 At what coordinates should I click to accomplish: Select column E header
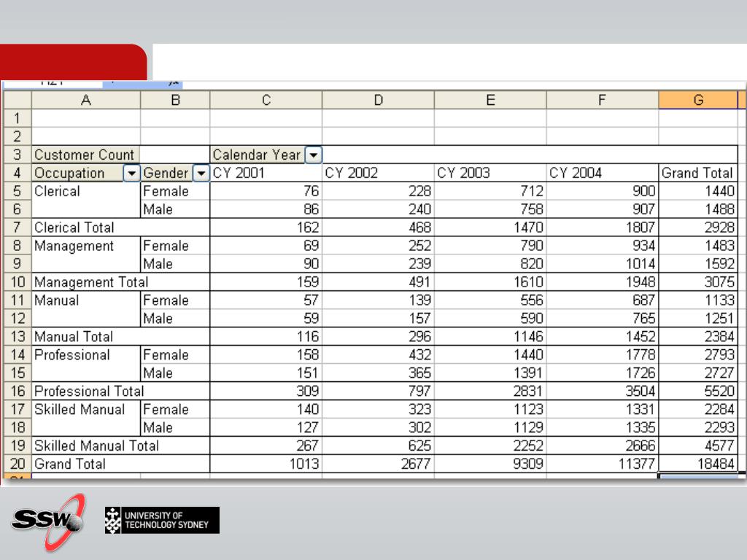[x=490, y=100]
